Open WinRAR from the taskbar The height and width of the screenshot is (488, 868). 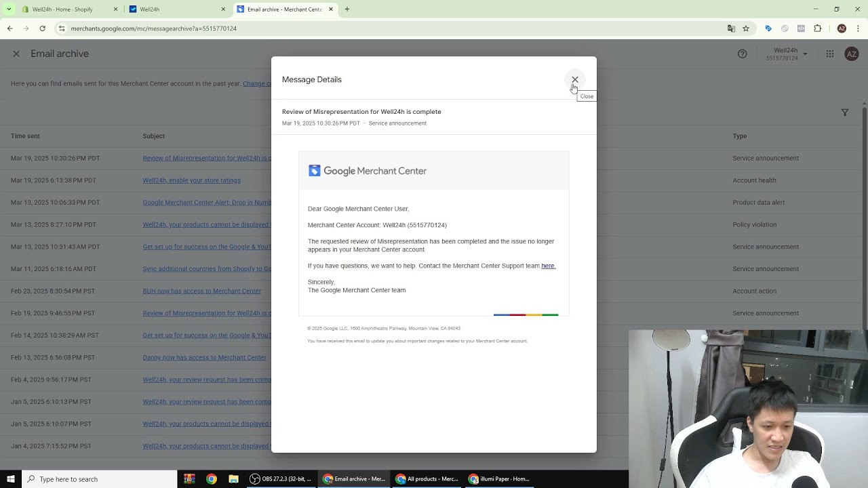pyautogui.click(x=189, y=479)
